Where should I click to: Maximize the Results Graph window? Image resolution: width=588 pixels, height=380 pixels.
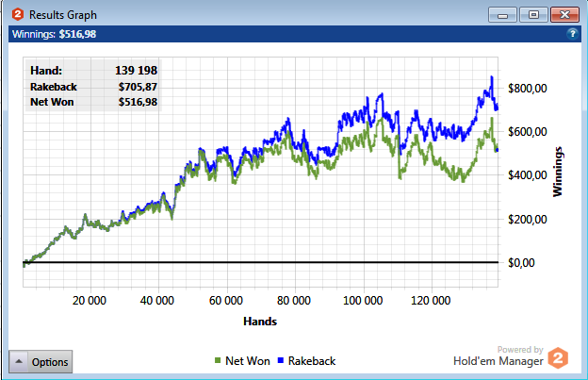[x=533, y=15]
